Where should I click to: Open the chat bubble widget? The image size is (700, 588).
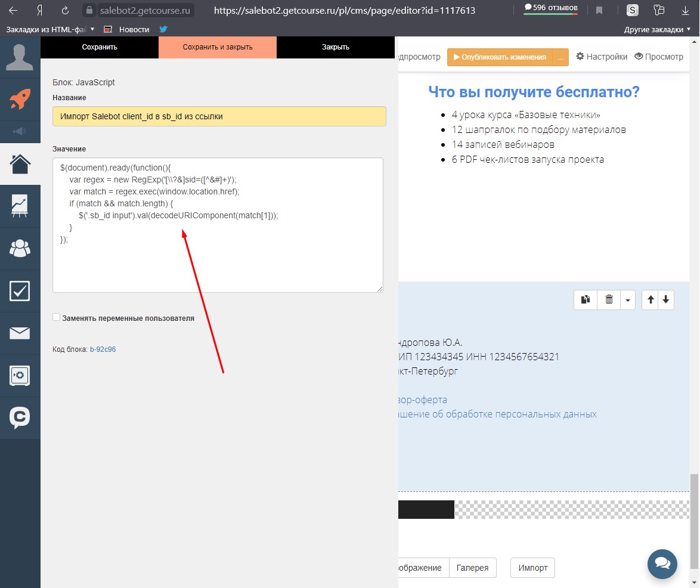(662, 564)
